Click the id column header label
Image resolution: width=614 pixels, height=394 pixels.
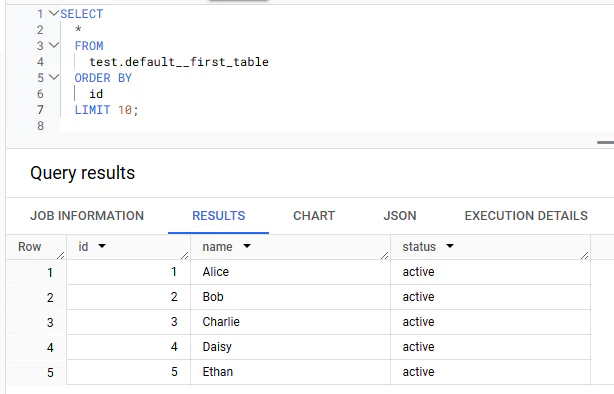point(83,247)
